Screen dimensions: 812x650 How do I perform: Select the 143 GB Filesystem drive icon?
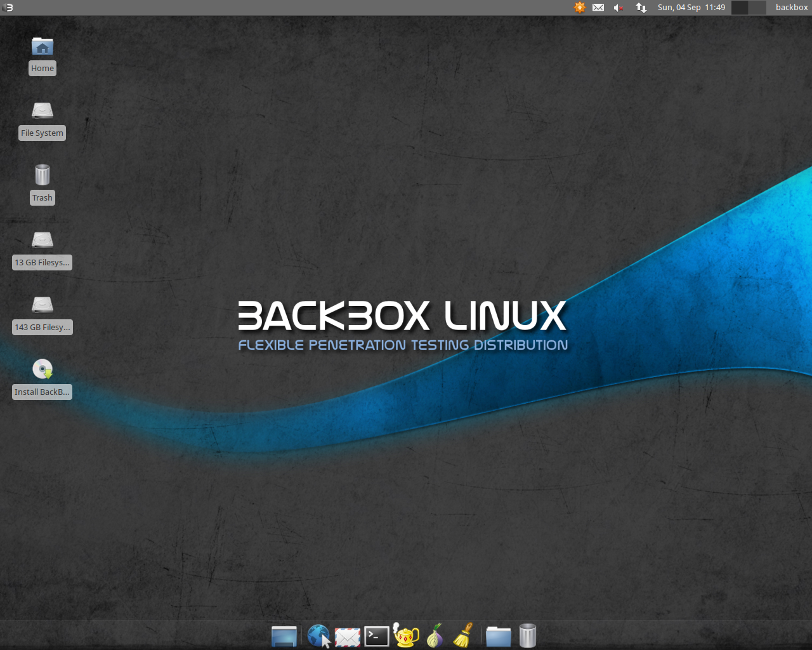(x=43, y=305)
